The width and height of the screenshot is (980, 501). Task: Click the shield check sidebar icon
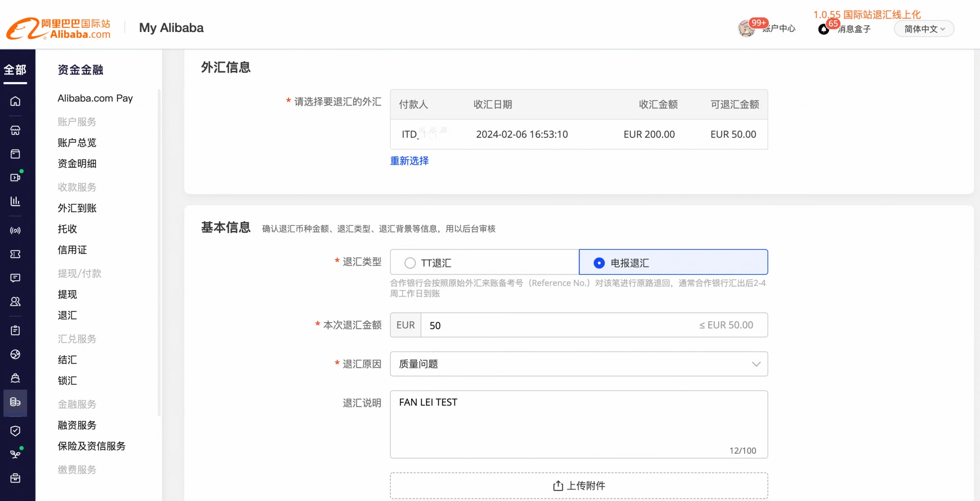click(x=15, y=431)
